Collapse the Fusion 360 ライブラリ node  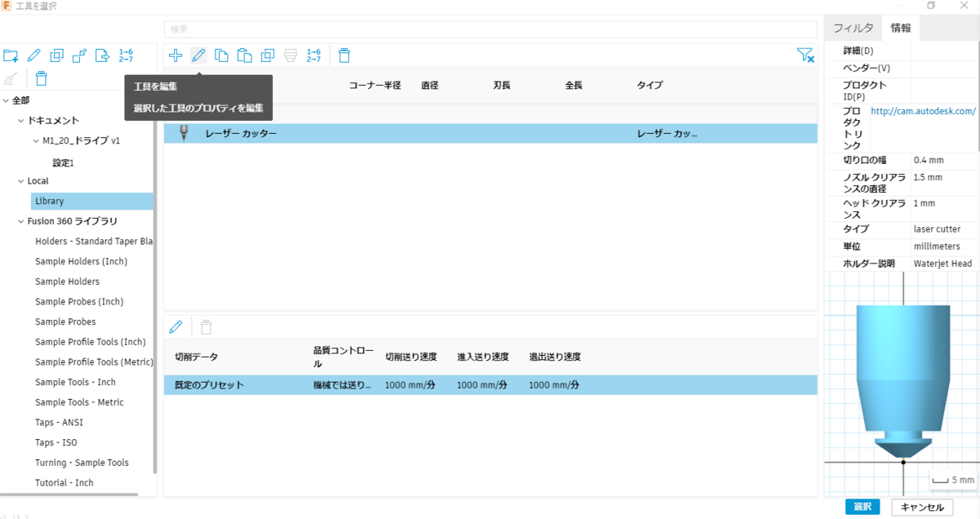click(x=21, y=221)
